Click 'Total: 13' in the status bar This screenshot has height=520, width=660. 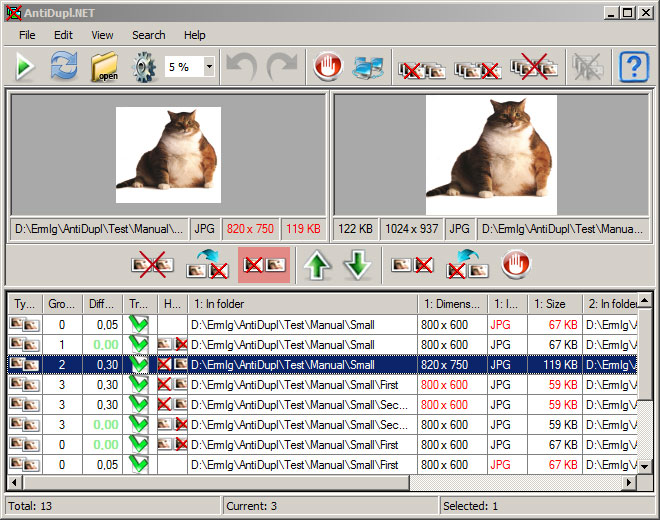[30, 506]
